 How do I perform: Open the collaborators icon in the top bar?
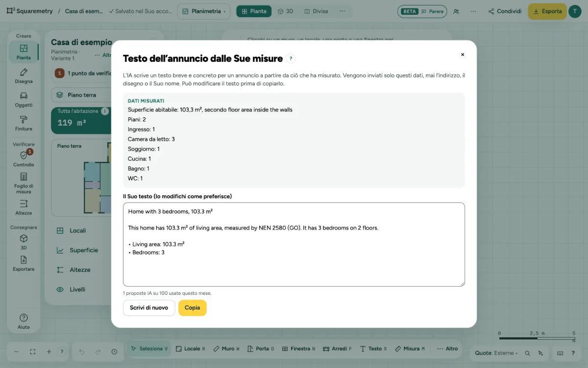click(x=457, y=11)
